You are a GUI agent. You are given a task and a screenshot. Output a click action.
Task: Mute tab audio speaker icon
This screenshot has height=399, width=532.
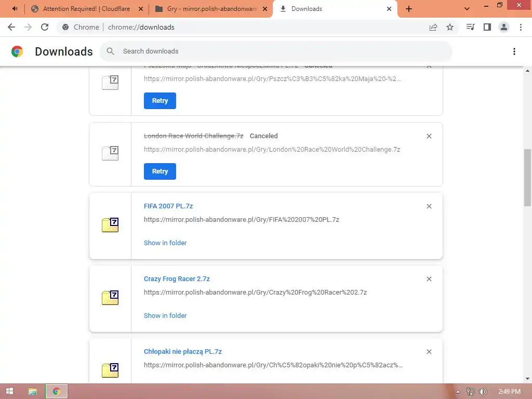(15, 8)
